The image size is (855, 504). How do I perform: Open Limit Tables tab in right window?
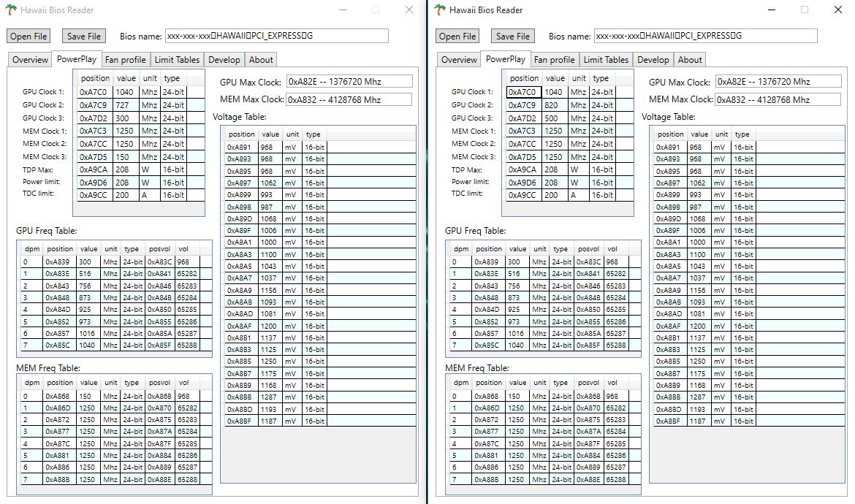pos(606,60)
